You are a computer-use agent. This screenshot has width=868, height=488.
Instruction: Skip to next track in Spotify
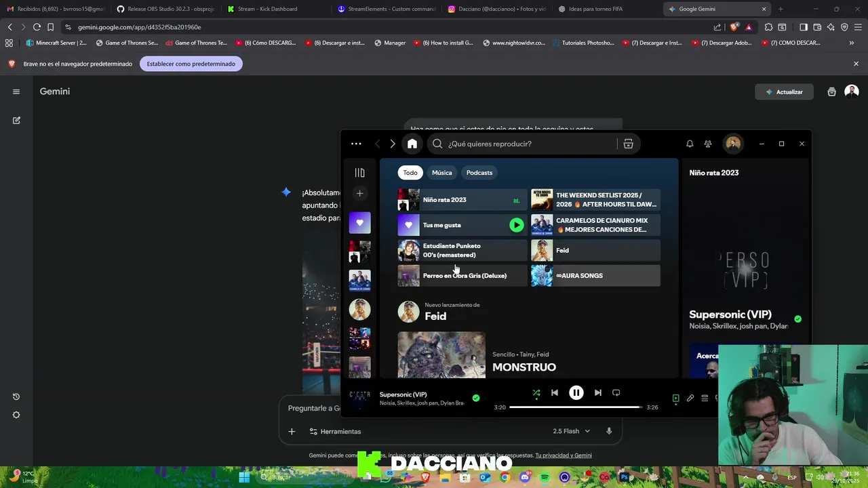[597, 392]
